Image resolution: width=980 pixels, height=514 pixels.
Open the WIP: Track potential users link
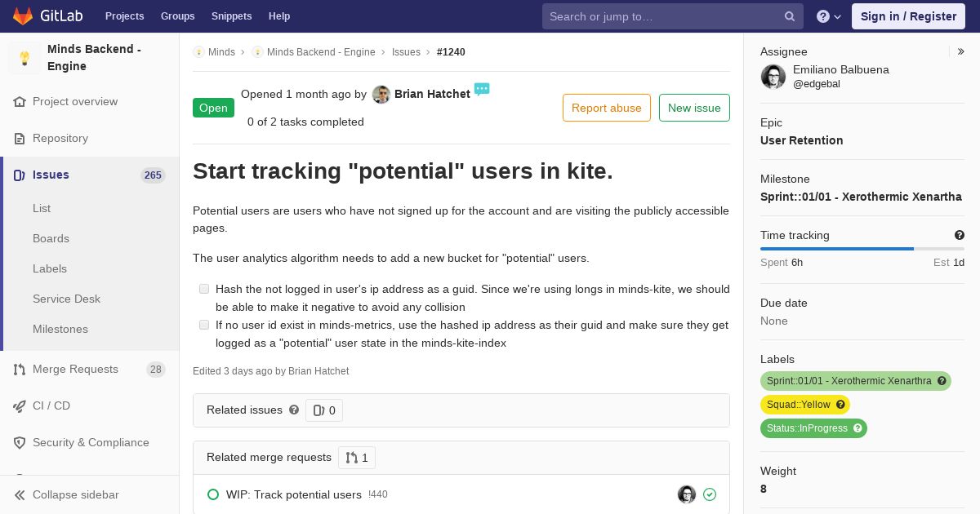[x=294, y=494]
